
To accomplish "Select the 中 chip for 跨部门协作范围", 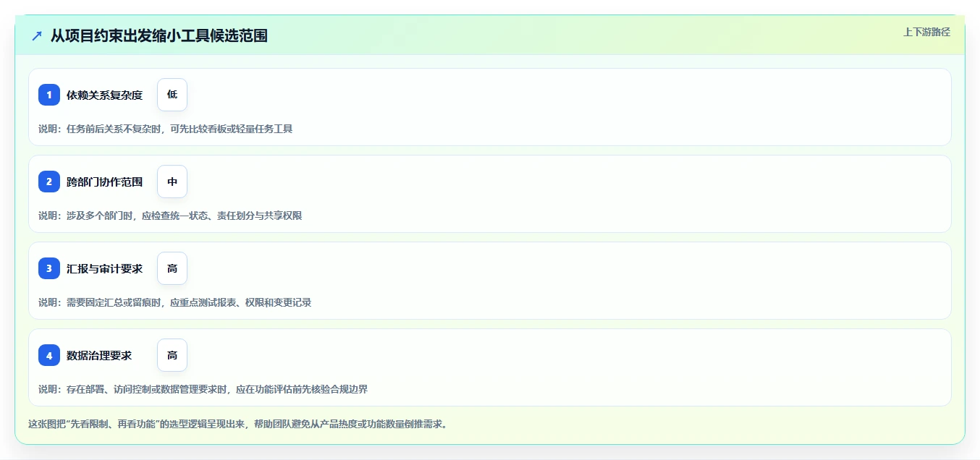I will 172,182.
